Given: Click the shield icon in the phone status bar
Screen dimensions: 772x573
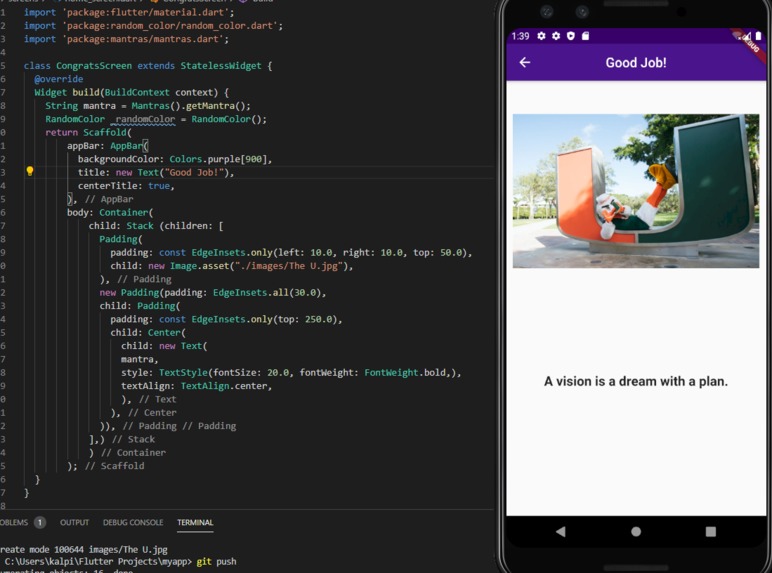Looking at the screenshot, I should tap(571, 35).
